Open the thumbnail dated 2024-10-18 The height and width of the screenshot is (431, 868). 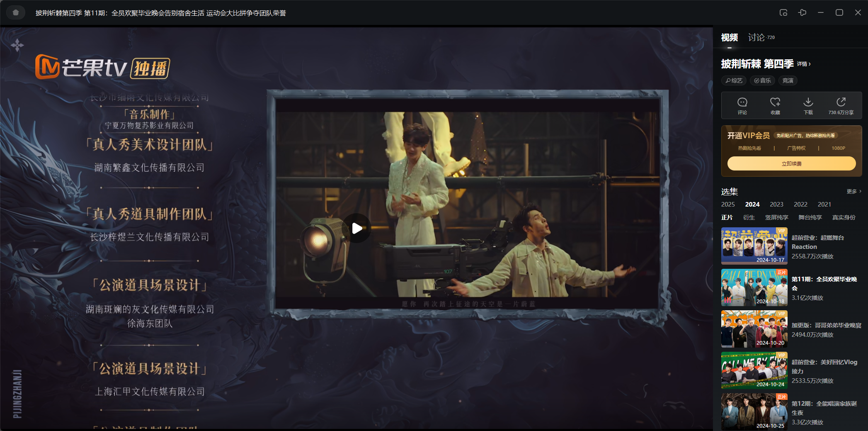(x=754, y=287)
